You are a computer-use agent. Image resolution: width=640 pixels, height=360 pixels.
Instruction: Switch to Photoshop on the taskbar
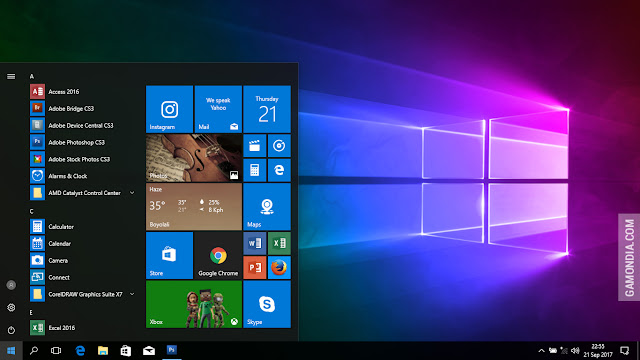coord(172,351)
